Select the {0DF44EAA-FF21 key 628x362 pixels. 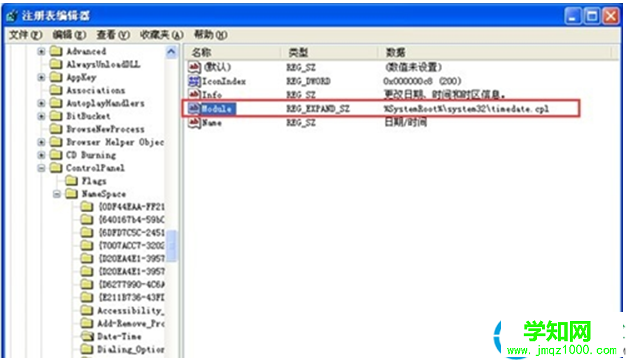(131, 207)
